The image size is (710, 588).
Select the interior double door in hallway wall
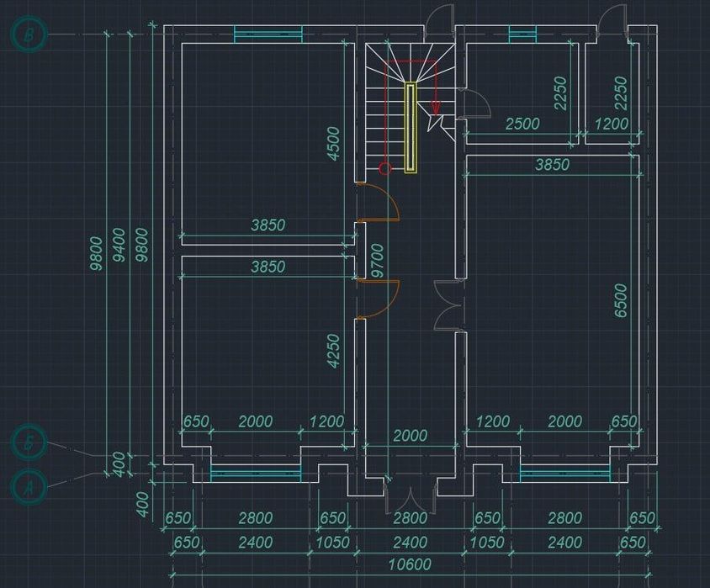(448, 305)
